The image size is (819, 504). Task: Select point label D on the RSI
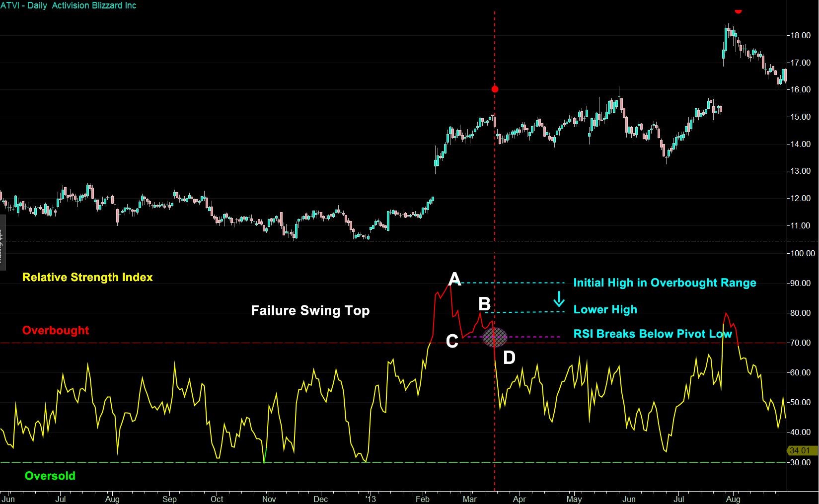point(510,358)
